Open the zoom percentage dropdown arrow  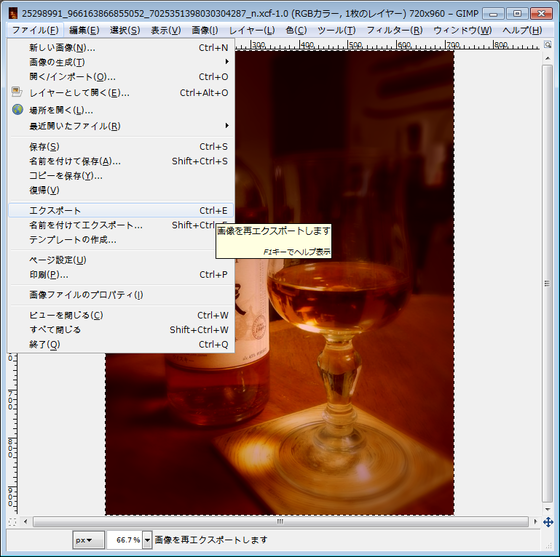tap(147, 540)
